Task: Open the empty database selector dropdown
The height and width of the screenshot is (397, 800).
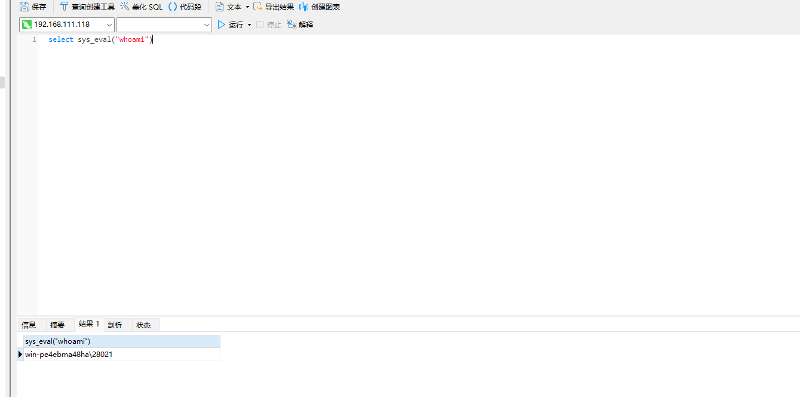Action: click(164, 24)
